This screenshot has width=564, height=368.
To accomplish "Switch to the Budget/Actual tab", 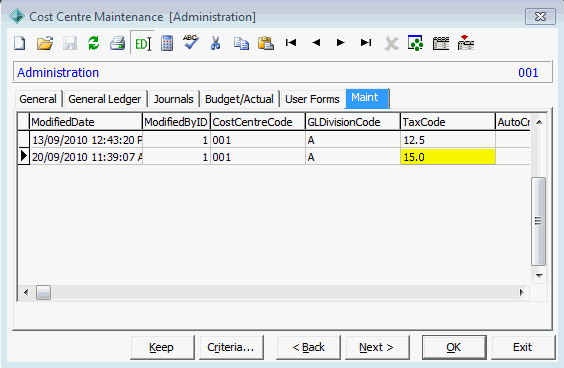I will click(239, 99).
